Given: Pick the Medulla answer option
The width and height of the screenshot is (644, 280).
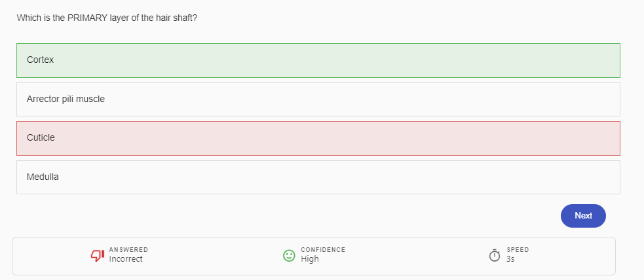Looking at the screenshot, I should (x=318, y=177).
